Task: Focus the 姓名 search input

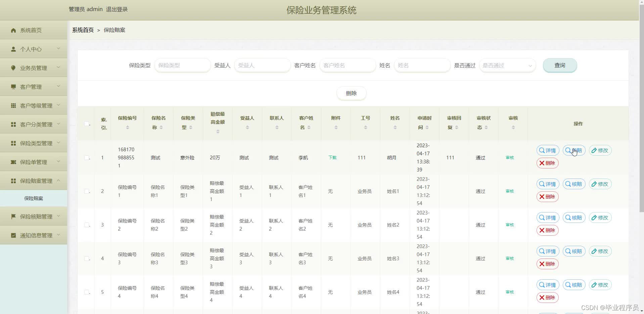Action: pos(422,66)
